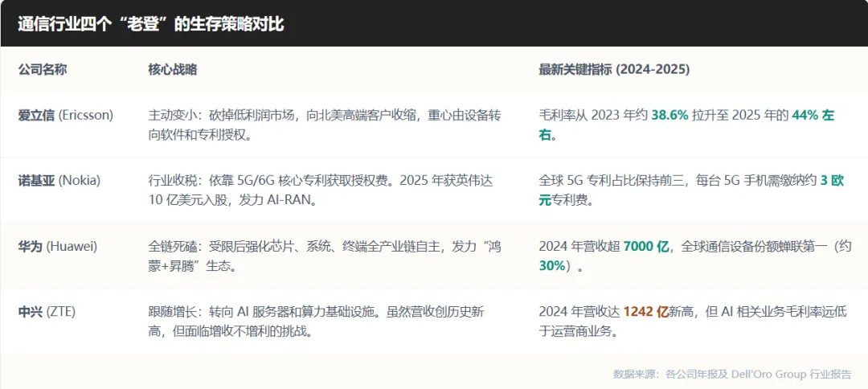The height and width of the screenshot is (389, 868).
Task: Click the 华为 (Huawei) company cell
Action: coord(58,246)
